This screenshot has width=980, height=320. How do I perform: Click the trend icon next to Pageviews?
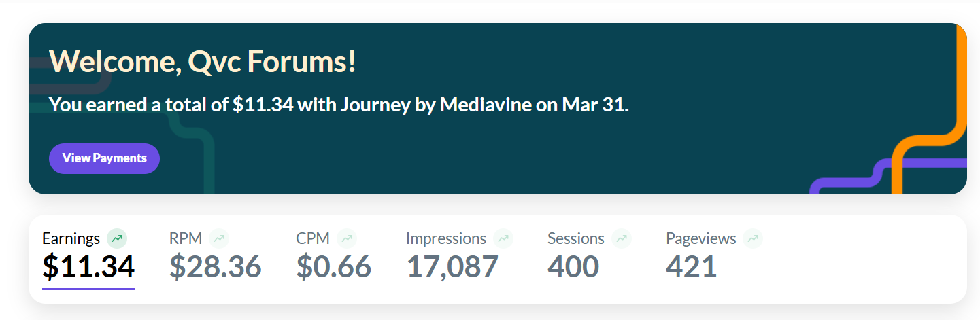click(753, 238)
